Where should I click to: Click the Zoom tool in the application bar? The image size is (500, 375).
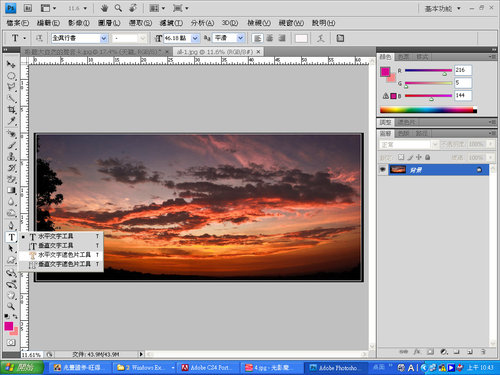pyautogui.click(x=118, y=8)
